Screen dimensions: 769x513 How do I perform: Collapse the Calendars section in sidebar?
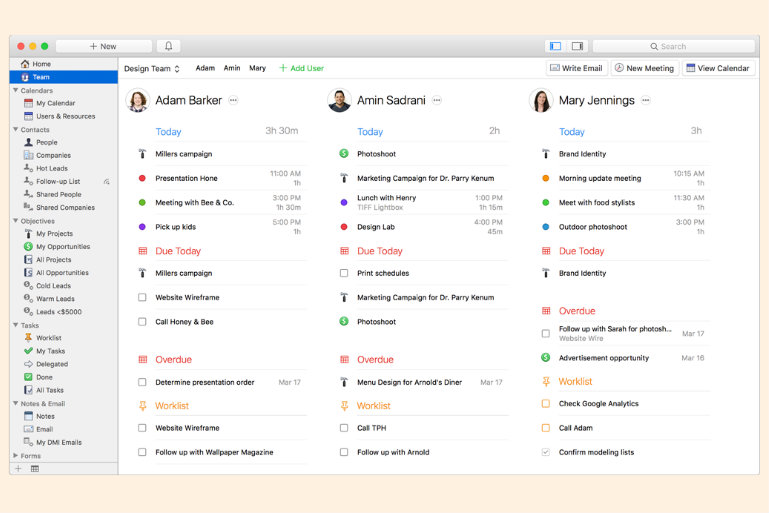(15, 90)
